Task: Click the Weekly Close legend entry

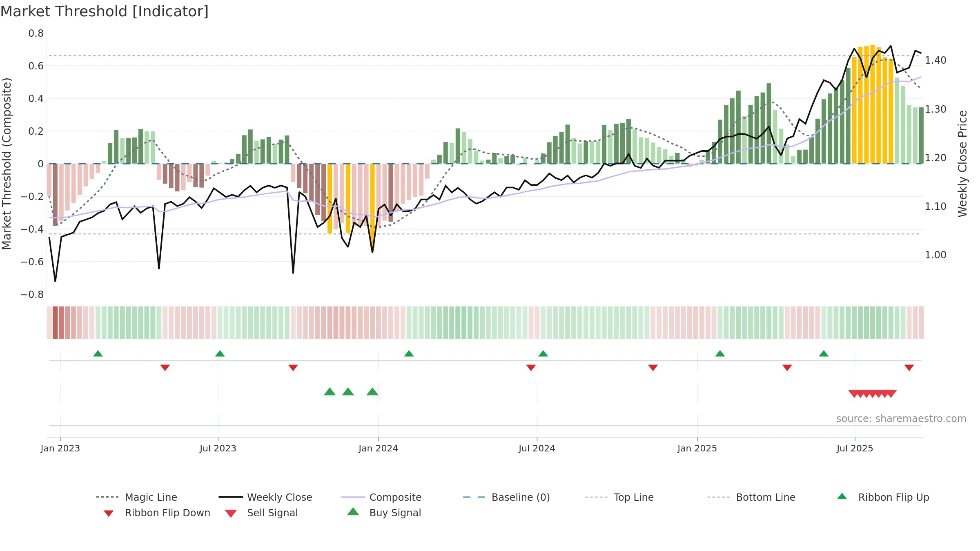Action: click(x=265, y=498)
